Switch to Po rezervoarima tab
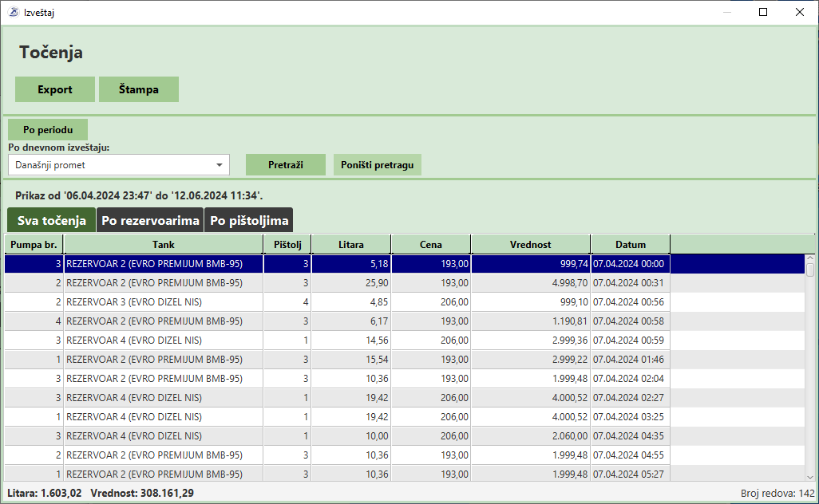 click(x=150, y=220)
